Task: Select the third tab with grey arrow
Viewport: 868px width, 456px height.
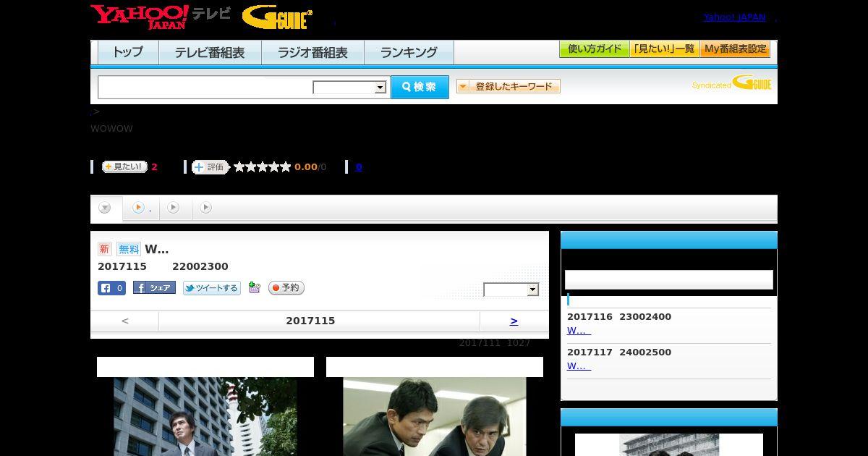Action: 174,208
